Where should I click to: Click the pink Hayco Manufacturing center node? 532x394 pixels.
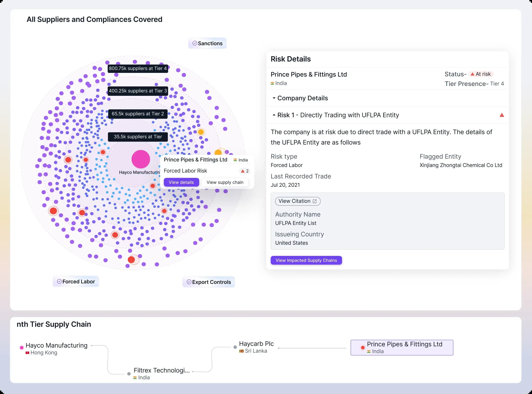click(141, 159)
